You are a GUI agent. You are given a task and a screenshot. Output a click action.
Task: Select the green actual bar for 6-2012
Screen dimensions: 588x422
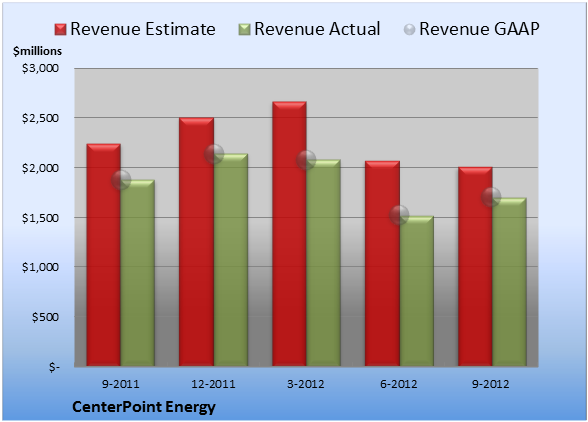(x=417, y=291)
